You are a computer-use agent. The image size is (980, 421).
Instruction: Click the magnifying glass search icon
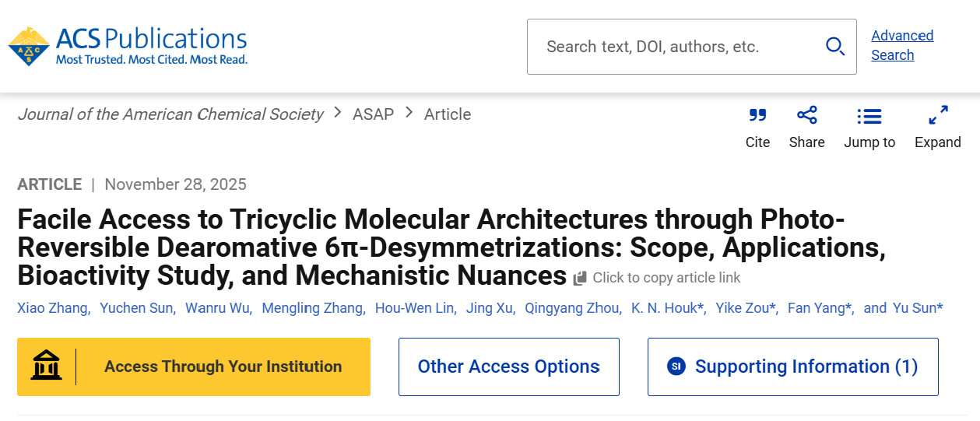[x=835, y=47]
